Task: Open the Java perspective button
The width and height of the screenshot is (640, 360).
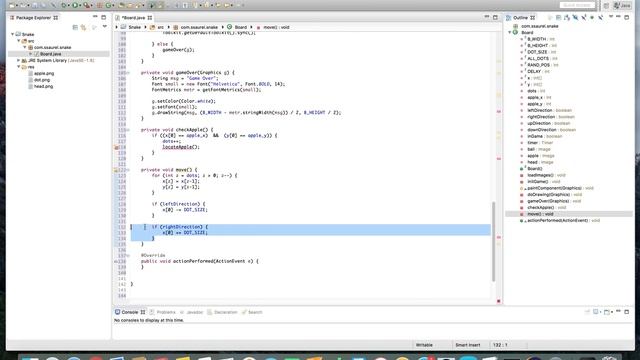Action: 622,5
